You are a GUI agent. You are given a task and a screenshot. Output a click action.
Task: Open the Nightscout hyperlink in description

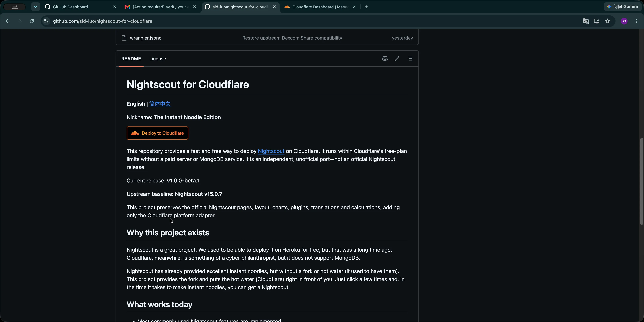tap(271, 151)
